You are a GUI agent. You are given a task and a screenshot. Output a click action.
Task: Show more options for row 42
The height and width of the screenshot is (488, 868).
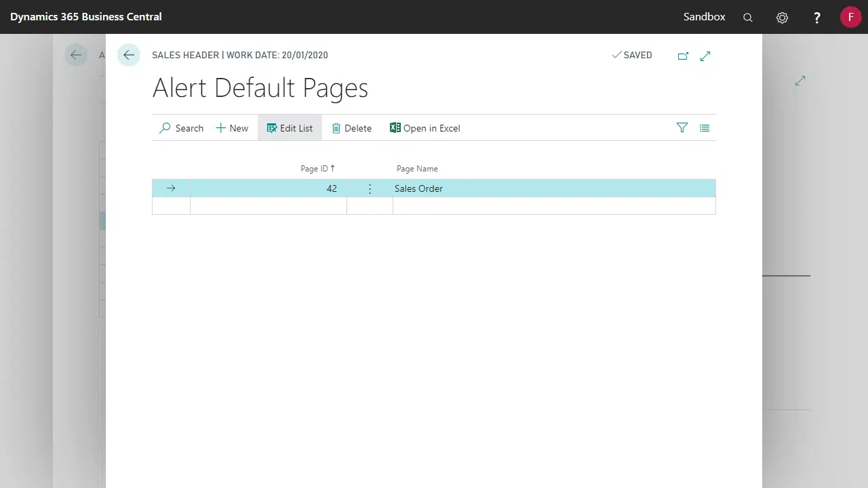pyautogui.click(x=370, y=189)
